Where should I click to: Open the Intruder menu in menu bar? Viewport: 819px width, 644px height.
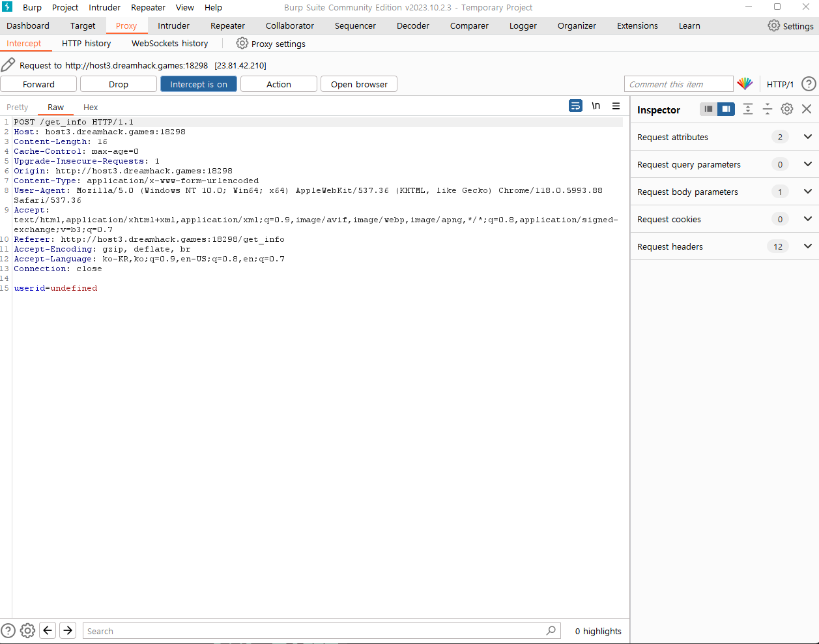click(104, 7)
